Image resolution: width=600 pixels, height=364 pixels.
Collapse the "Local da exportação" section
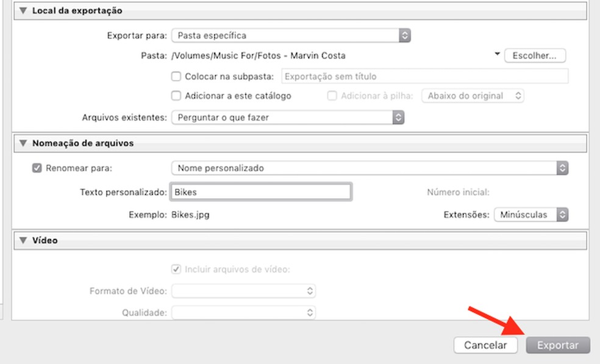tap(23, 10)
